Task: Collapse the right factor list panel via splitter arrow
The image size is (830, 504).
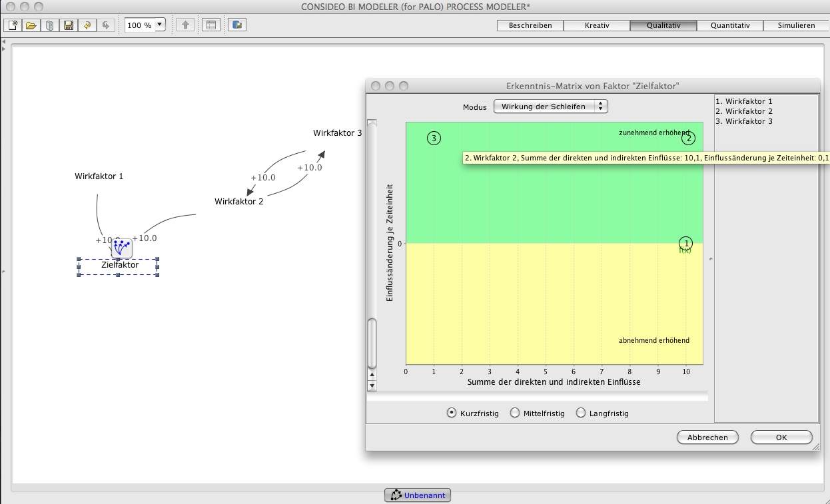Action: pyautogui.click(x=711, y=259)
